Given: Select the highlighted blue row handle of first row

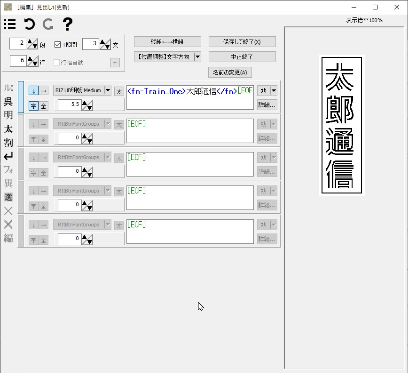Looking at the screenshot, I should (21, 97).
